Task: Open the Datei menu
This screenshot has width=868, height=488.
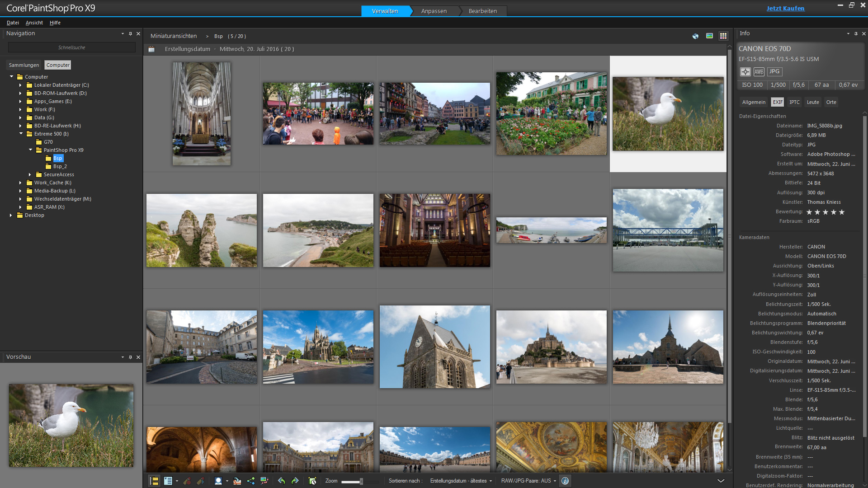Action: click(x=13, y=23)
